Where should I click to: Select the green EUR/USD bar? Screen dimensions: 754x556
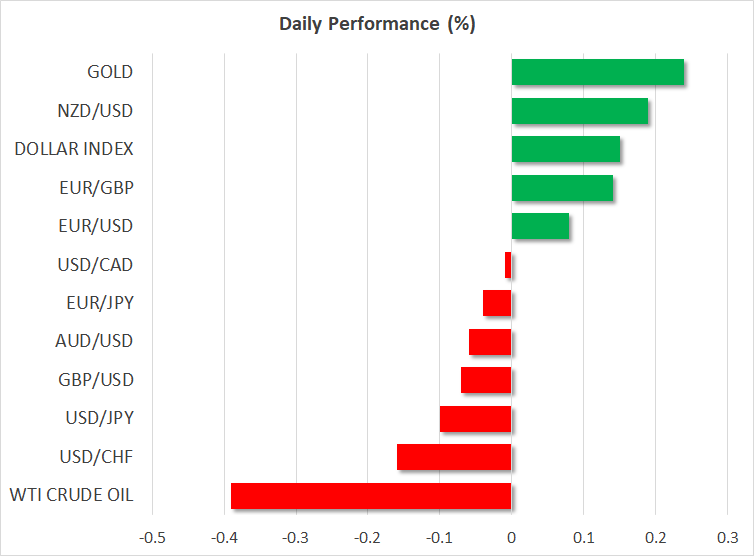tap(540, 226)
